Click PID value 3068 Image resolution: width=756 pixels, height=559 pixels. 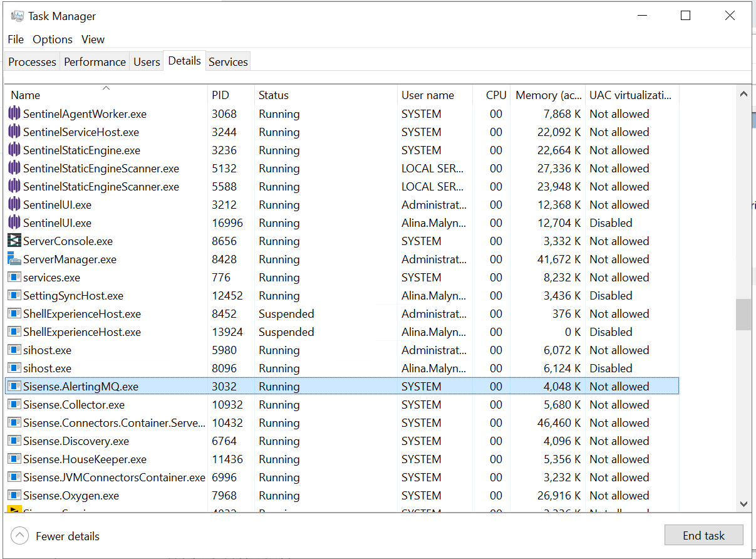pyautogui.click(x=224, y=114)
